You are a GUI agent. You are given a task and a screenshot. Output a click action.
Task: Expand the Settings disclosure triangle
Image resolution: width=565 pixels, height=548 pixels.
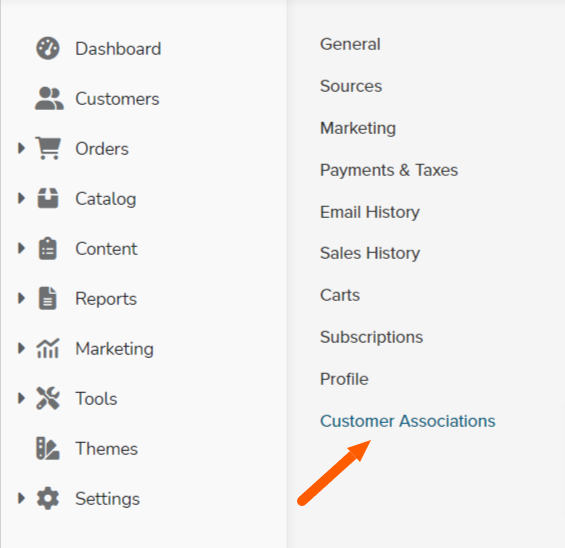(21, 498)
